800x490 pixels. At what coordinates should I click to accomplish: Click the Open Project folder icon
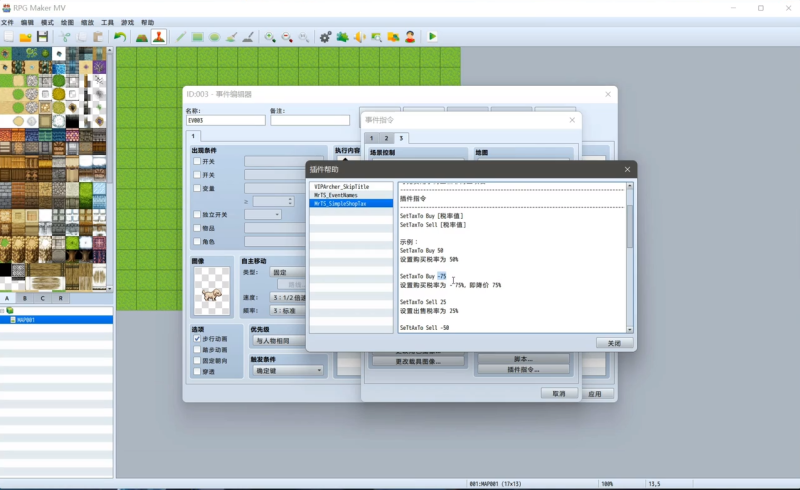point(26,37)
